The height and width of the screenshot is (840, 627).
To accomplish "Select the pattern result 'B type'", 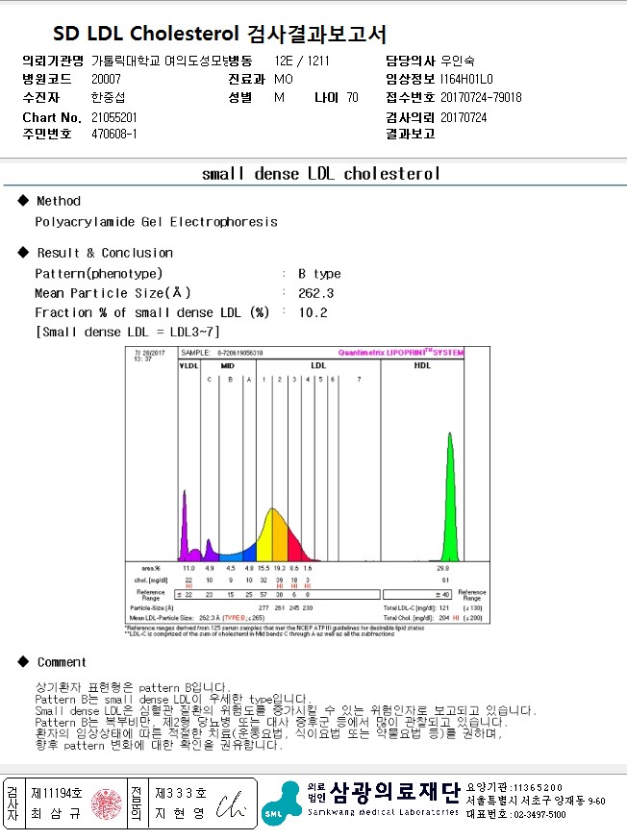I will click(319, 274).
